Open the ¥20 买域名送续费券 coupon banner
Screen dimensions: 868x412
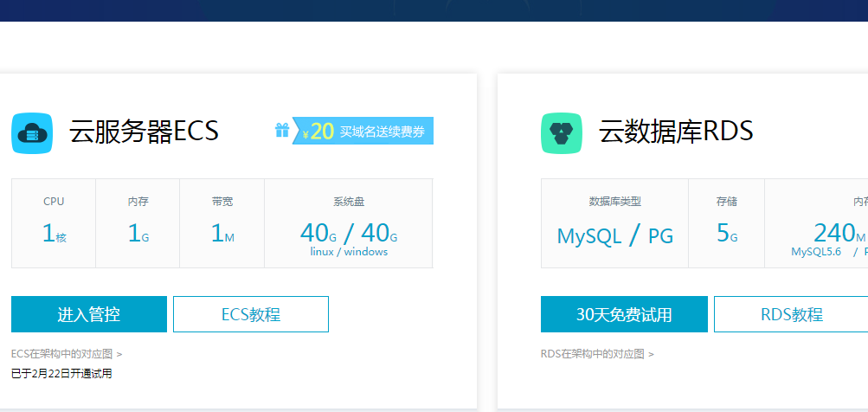363,131
